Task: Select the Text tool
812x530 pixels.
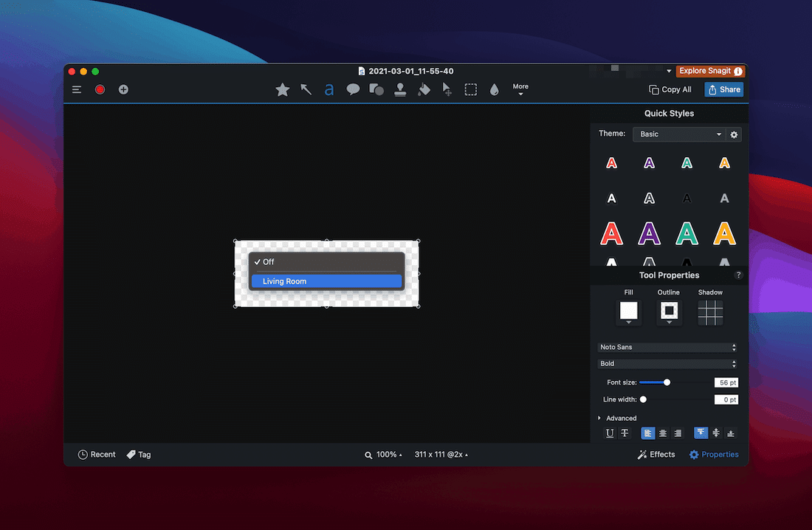Action: (x=329, y=89)
